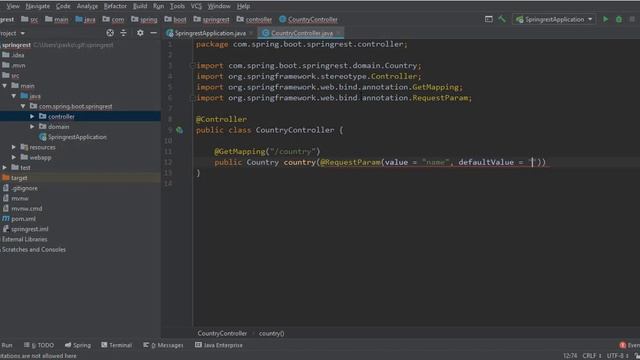Select the pom.xml file
Screen dimensions: 640x360
tap(19, 219)
